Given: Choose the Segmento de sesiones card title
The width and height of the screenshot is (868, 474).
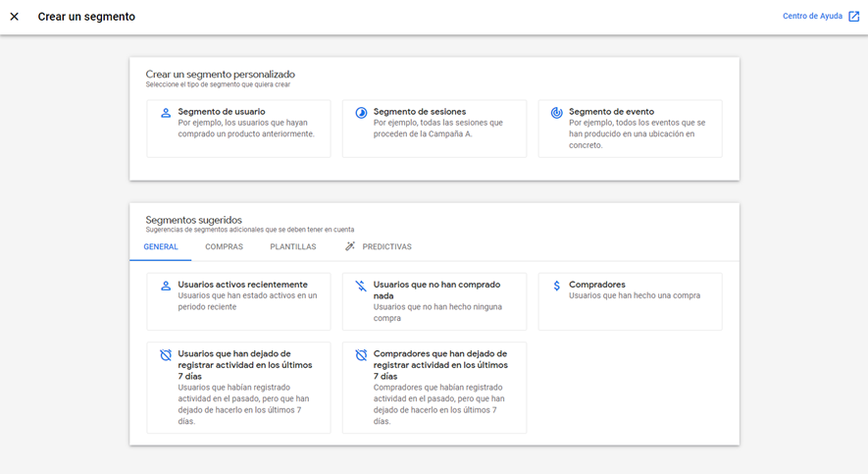Looking at the screenshot, I should coord(420,111).
